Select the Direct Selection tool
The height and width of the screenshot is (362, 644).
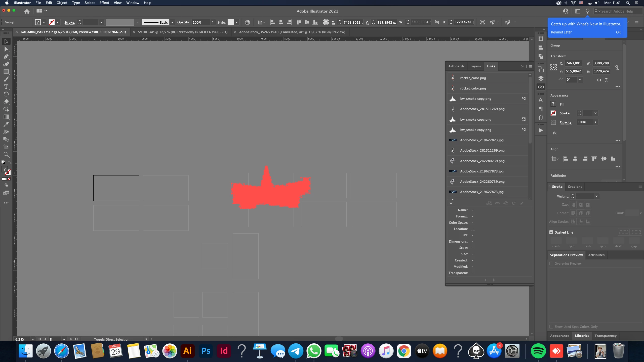(x=6, y=49)
